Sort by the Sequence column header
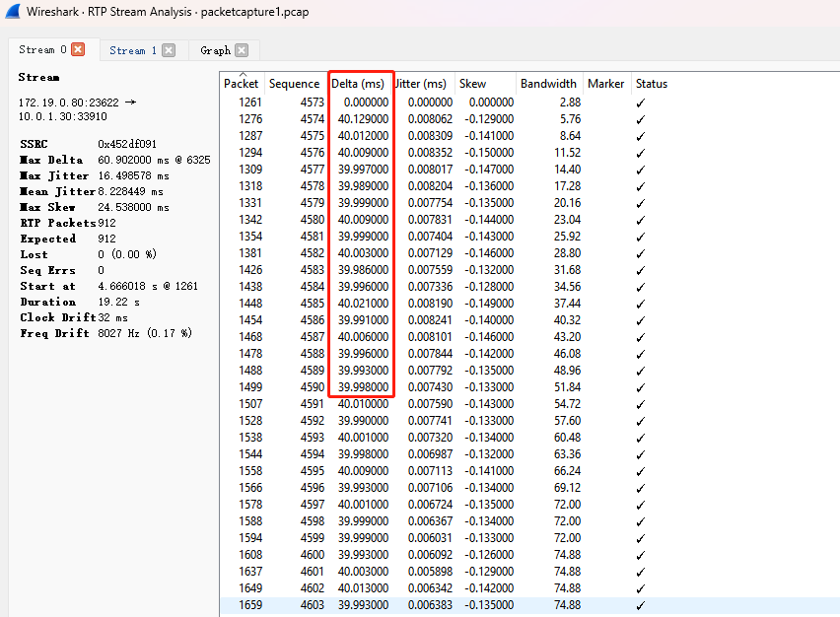Screen dimensions: 840x617 pos(294,84)
